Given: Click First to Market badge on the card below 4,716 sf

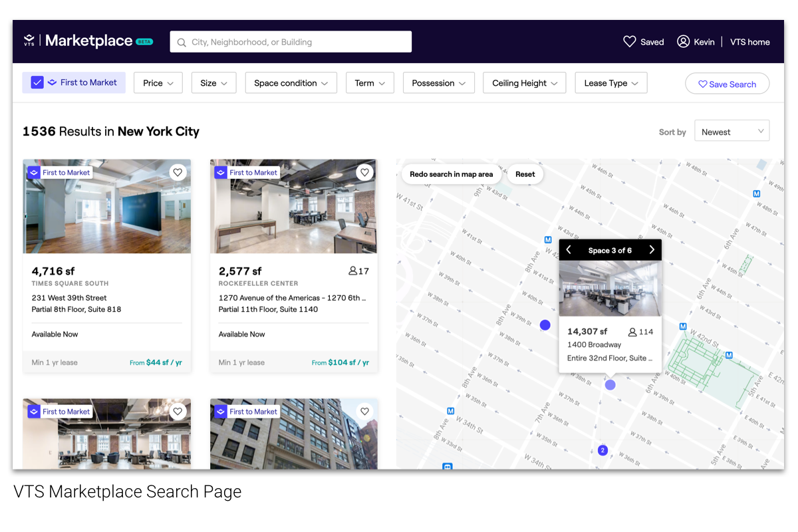Looking at the screenshot, I should click(x=59, y=412).
